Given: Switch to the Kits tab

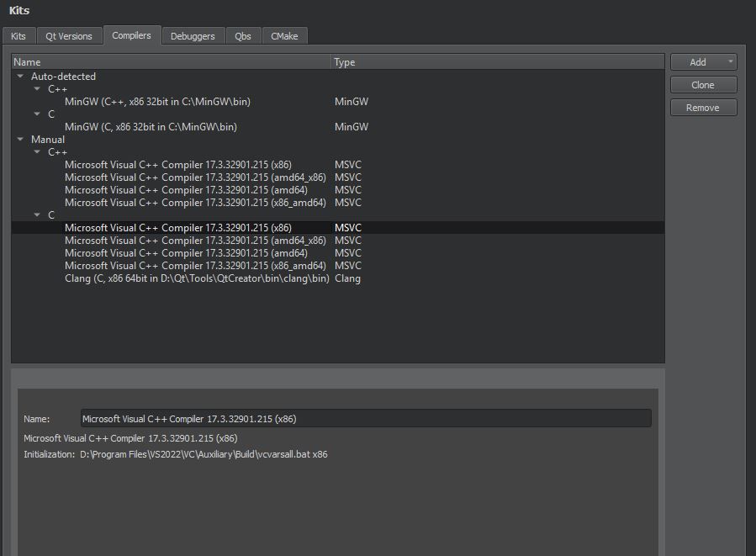Looking at the screenshot, I should pos(19,36).
